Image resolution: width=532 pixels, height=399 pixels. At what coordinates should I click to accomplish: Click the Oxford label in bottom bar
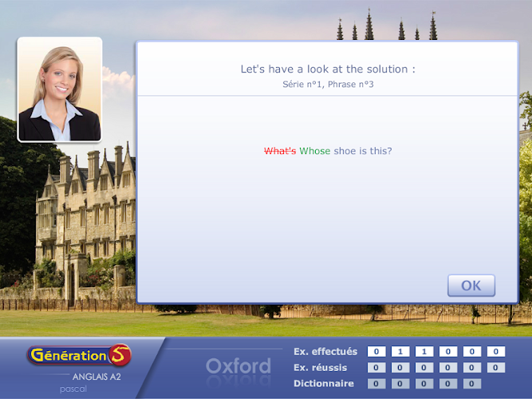(238, 366)
